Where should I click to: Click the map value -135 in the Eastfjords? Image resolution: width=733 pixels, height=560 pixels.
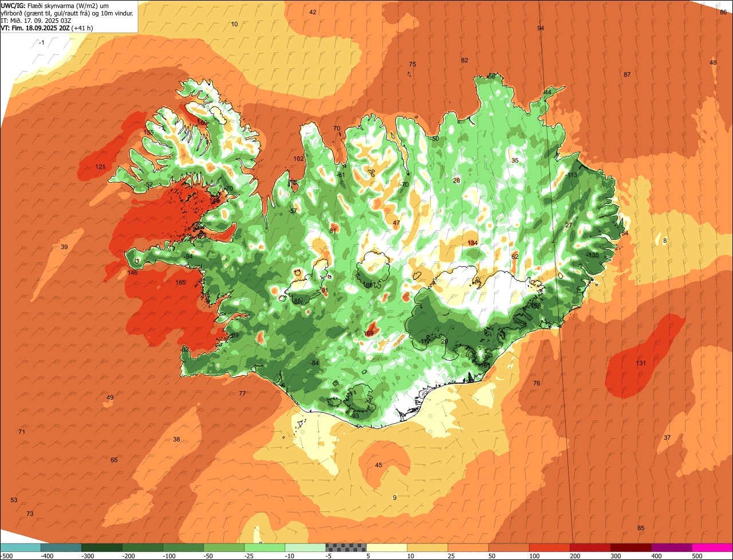(592, 255)
